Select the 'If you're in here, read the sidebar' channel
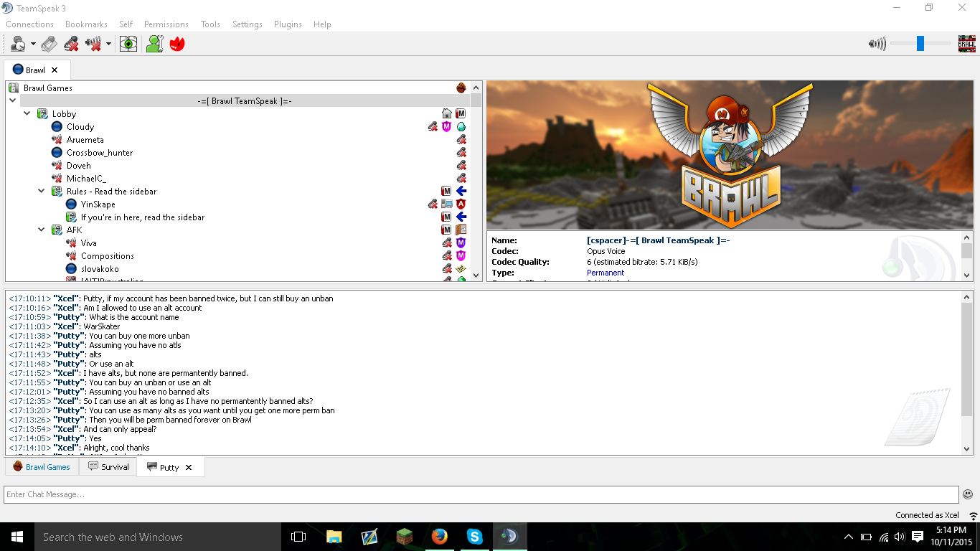The width and height of the screenshot is (980, 551). (143, 217)
